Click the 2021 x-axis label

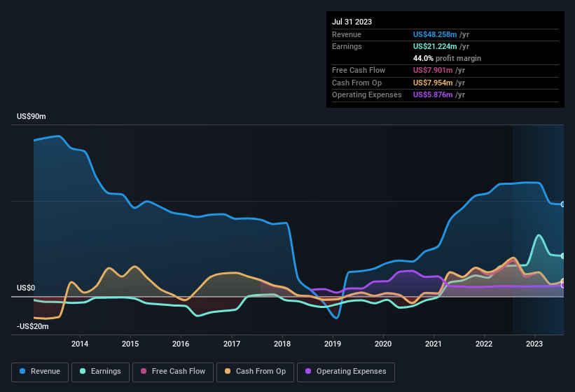pyautogui.click(x=434, y=344)
